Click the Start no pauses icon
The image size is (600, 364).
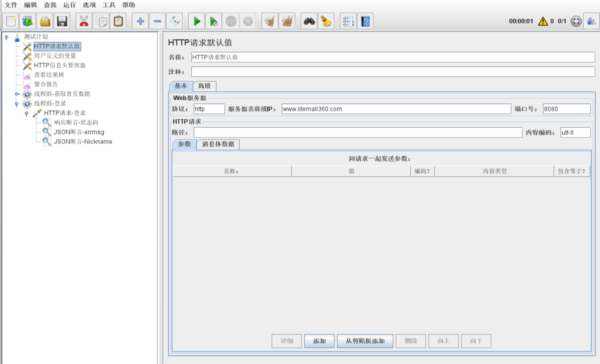click(213, 21)
